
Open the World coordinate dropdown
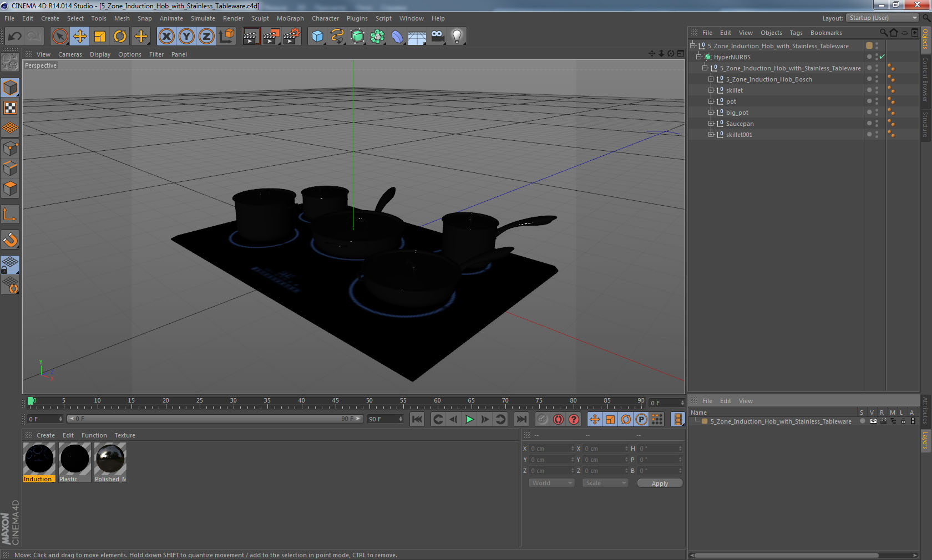pos(551,483)
